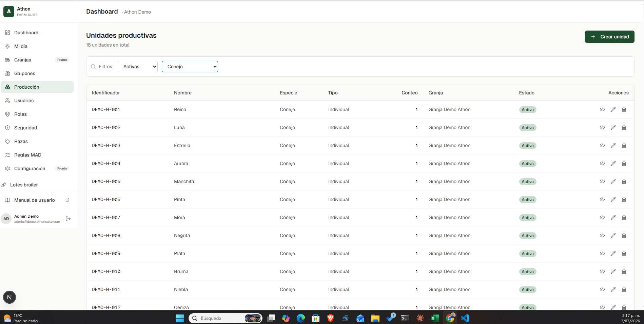Click the eye icon for DEMO-H-010 Bruma
This screenshot has width=644, height=324.
602,271
